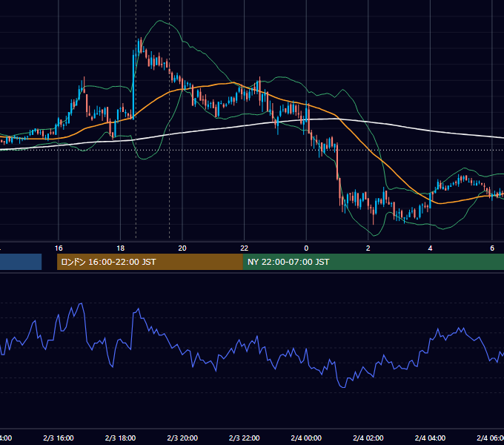The height and width of the screenshot is (445, 504).
Task: Select the London 16:00-22:00 JST session band
Action: [150, 262]
